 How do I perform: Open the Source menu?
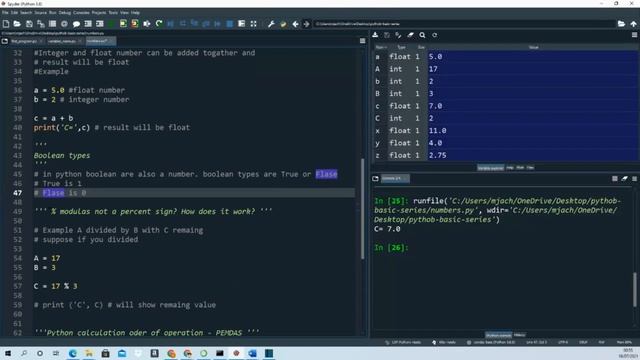coord(40,13)
